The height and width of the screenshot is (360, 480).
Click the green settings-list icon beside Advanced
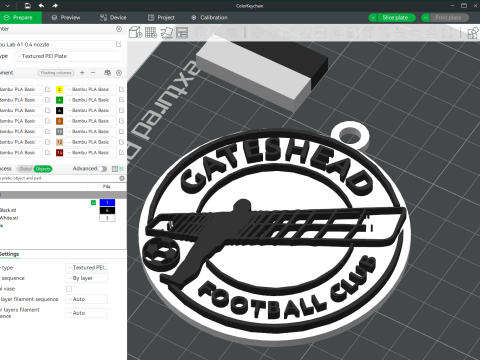(x=122, y=169)
